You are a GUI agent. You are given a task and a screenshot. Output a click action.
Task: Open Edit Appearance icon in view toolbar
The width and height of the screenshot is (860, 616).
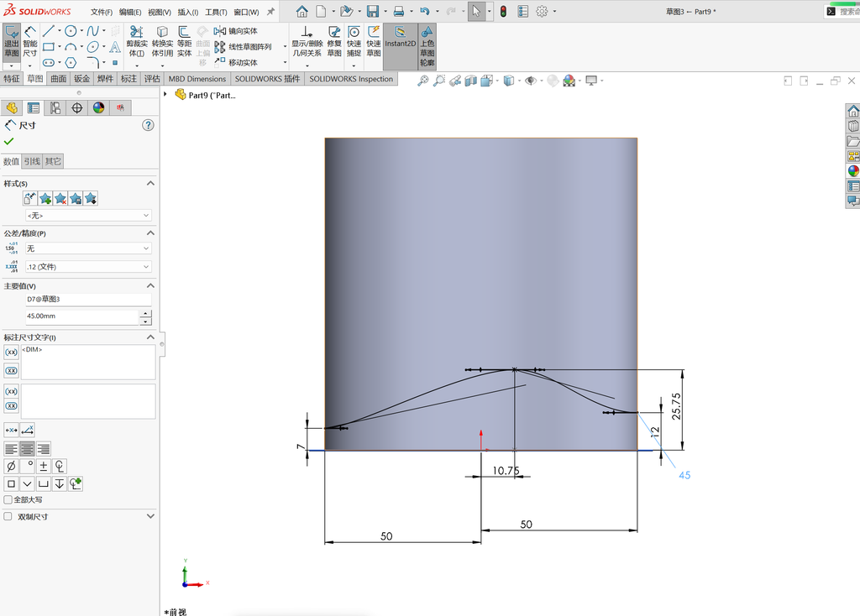569,81
